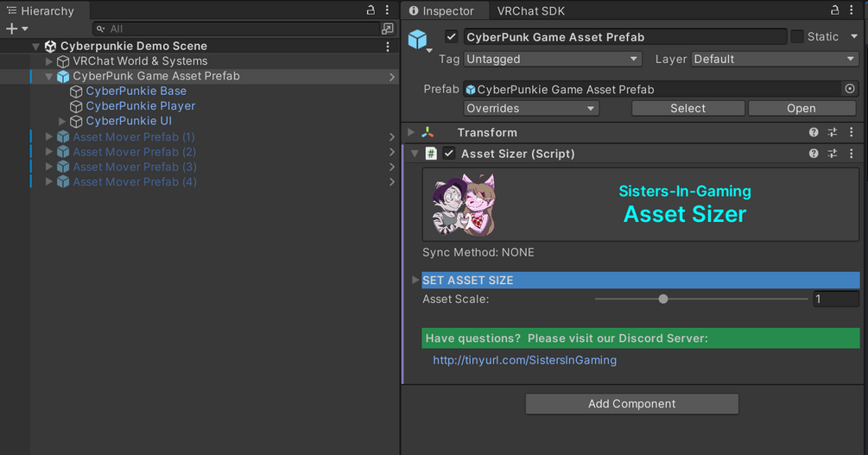Expand the Transform component foldout
Viewport: 868px width, 455px height.
click(412, 133)
